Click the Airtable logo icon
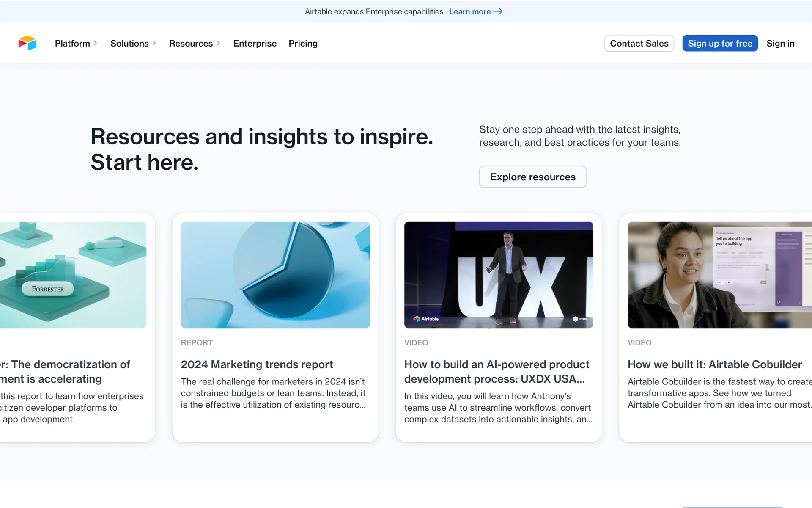The image size is (812, 508). [27, 43]
